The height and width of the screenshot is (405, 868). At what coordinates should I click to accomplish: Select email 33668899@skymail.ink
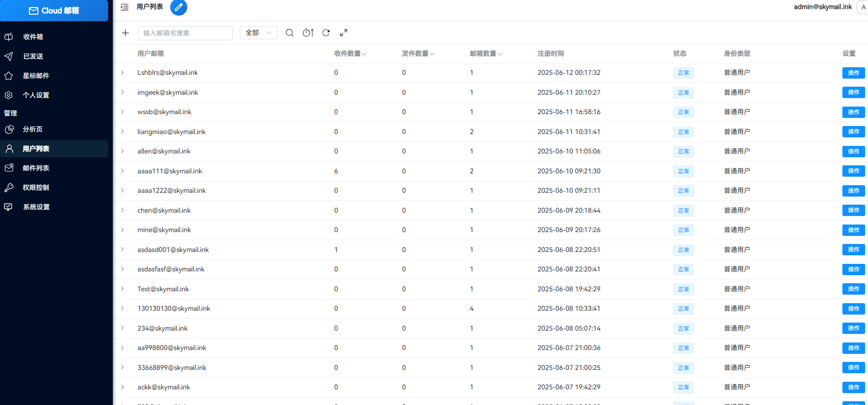pos(172,368)
